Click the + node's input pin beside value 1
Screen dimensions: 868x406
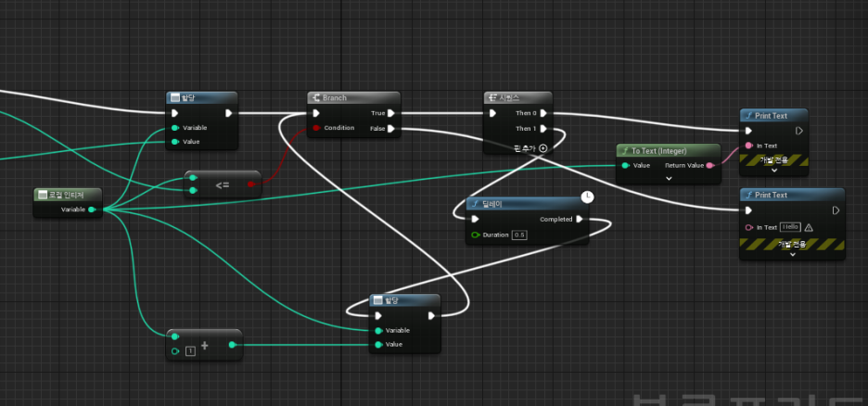tap(175, 351)
